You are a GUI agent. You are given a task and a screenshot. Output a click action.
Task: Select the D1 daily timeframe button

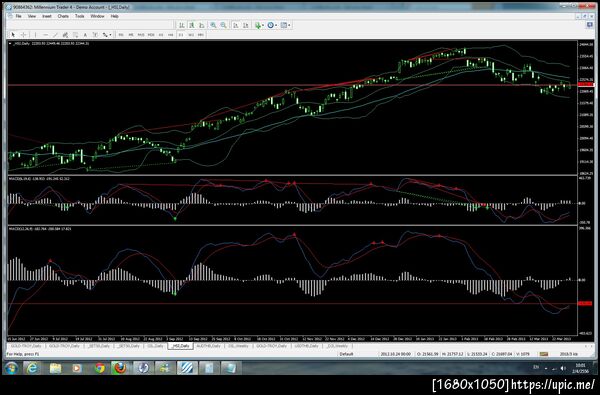click(181, 35)
